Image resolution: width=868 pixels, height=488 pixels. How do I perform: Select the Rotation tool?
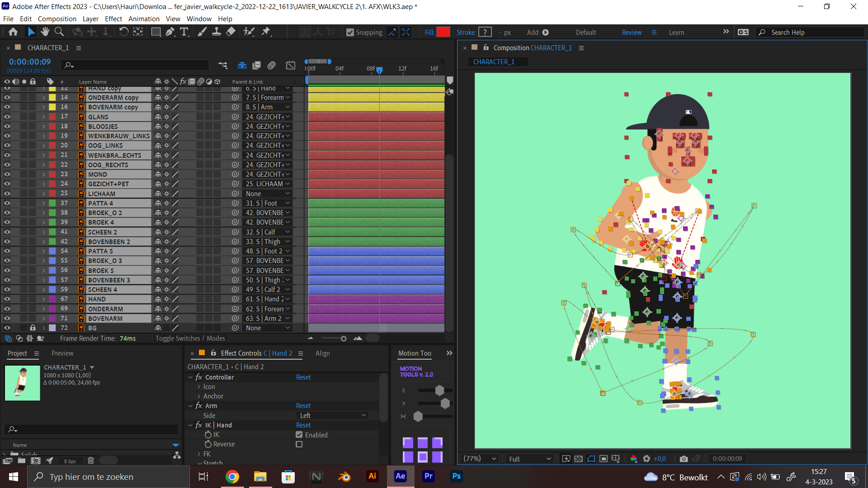[123, 32]
